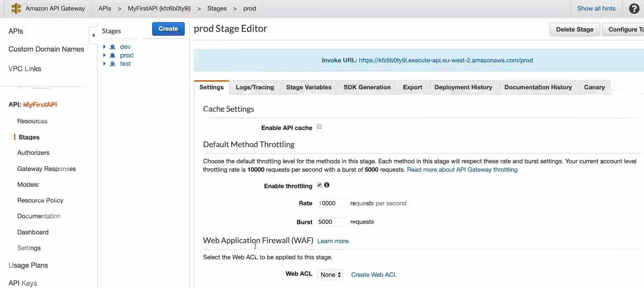The height and width of the screenshot is (288, 644).
Task: Expand the test stage tree node
Action: coord(104,63)
